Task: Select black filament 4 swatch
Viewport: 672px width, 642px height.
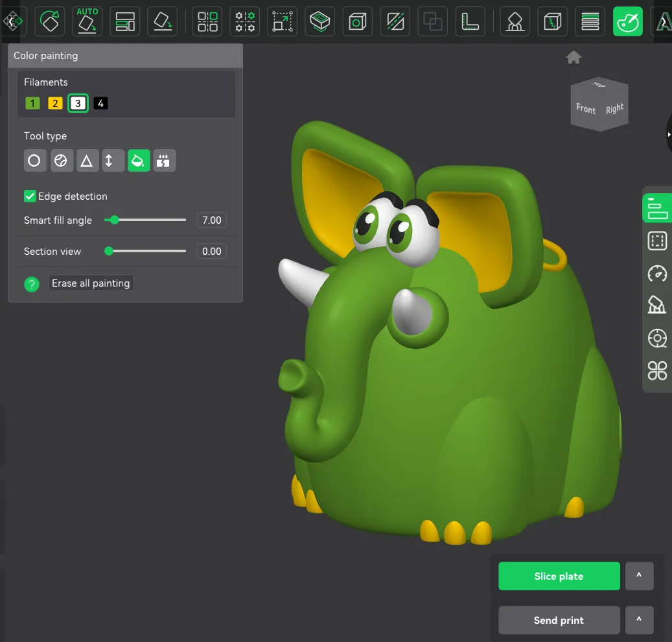Action: coord(100,103)
